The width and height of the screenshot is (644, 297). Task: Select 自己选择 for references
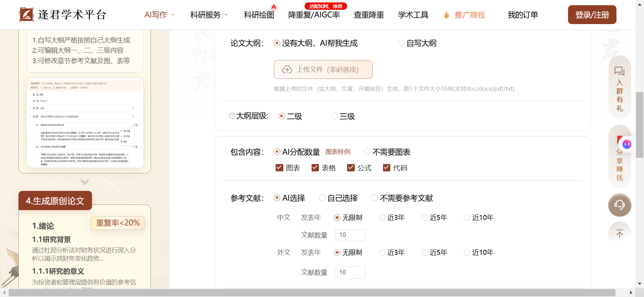coord(322,198)
